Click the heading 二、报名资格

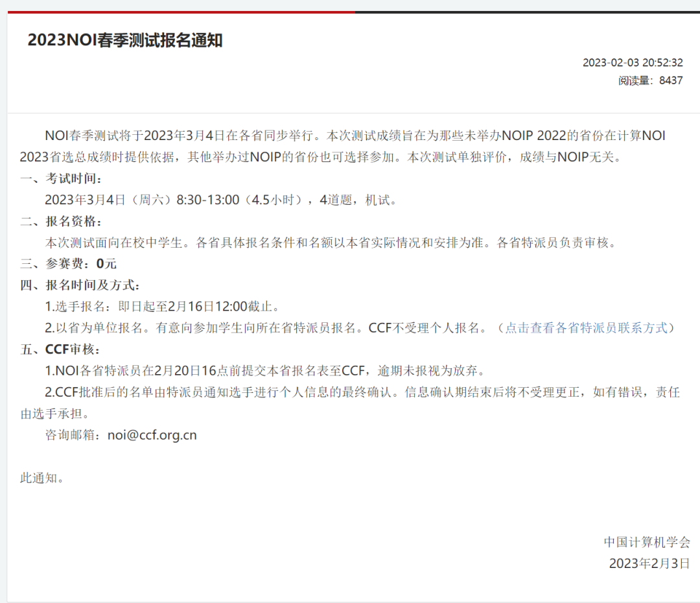point(61,221)
